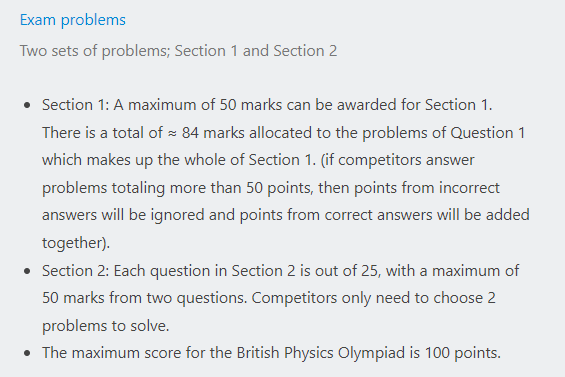Open the Exam problems link
The image size is (565, 377).
(x=73, y=20)
